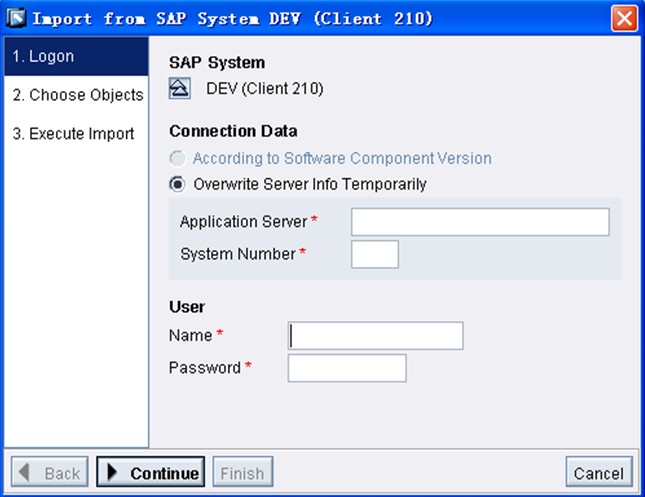
Task: Click the Connection Data heading
Action: 233,131
